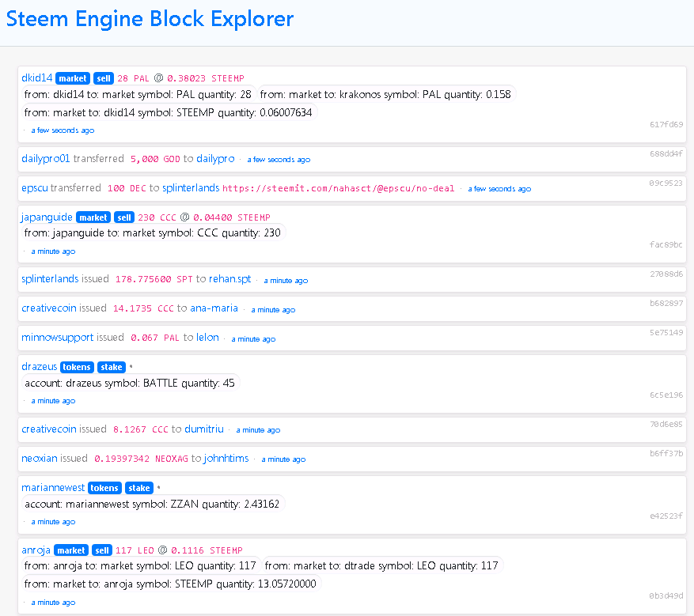Click the stake badge in mariannewest row
This screenshot has width=694, height=616.
[x=139, y=488]
